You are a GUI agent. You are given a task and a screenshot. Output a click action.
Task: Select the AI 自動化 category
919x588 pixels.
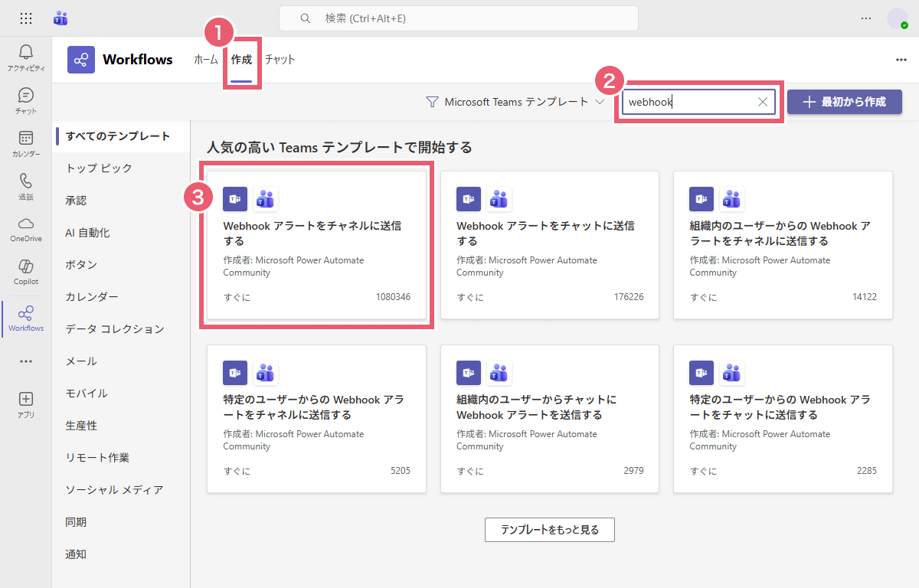pos(87,233)
